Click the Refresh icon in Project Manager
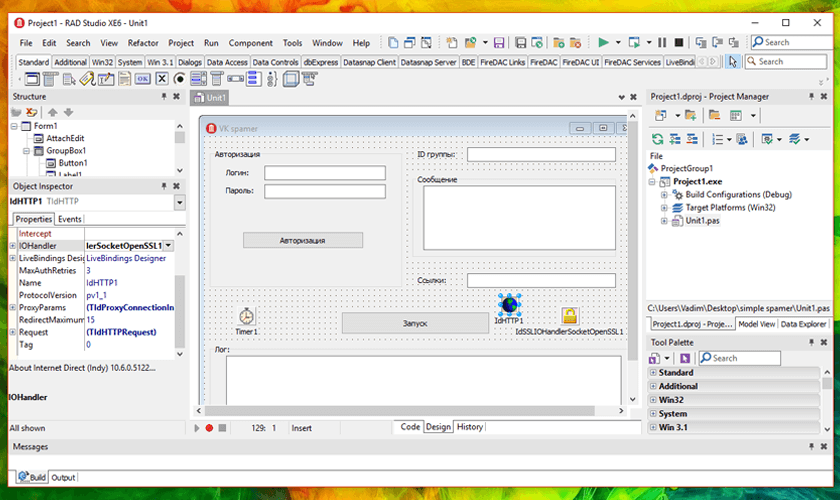The height and width of the screenshot is (500, 840). point(657,139)
